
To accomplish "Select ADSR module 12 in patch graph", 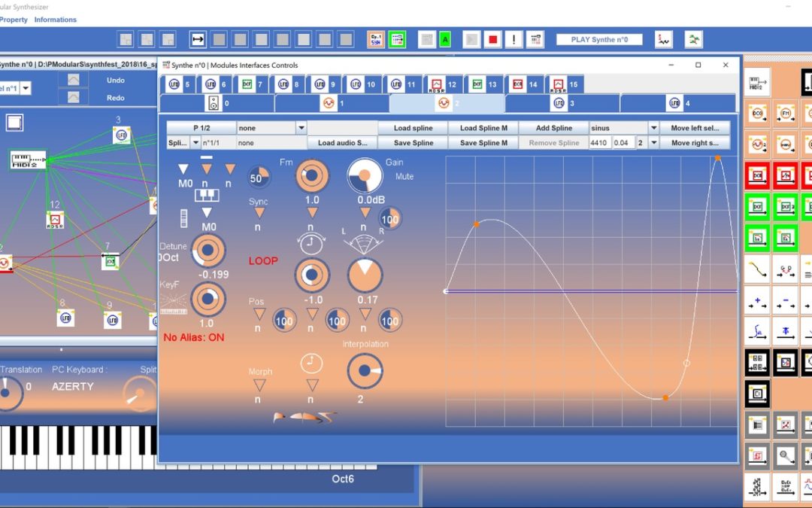I will (55, 220).
